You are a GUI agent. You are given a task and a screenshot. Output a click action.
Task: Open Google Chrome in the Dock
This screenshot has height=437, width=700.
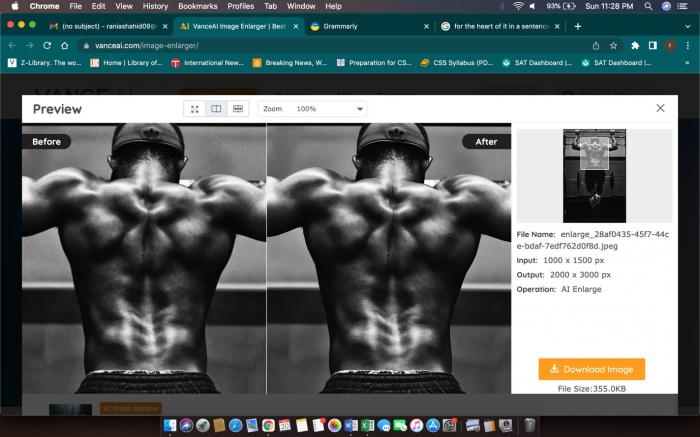[x=268, y=425]
